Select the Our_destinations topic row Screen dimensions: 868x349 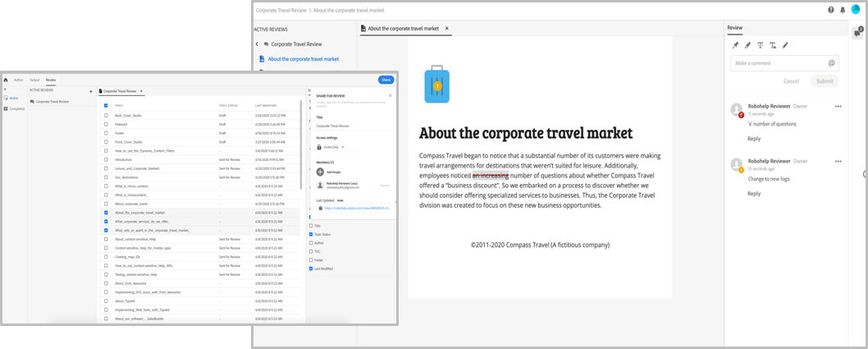pos(202,177)
